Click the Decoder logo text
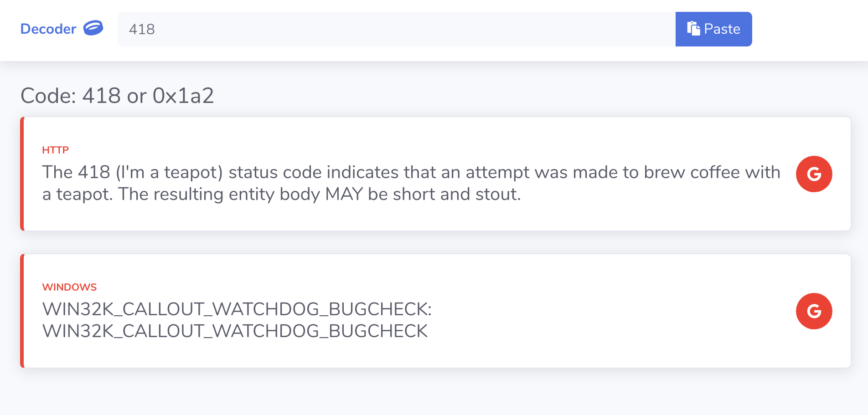This screenshot has width=868, height=415. (x=48, y=29)
